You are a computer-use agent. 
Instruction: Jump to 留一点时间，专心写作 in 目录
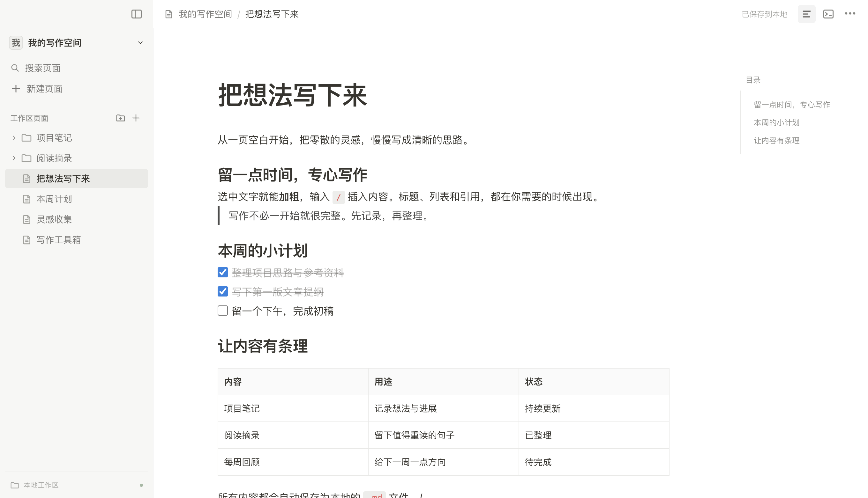coord(792,105)
